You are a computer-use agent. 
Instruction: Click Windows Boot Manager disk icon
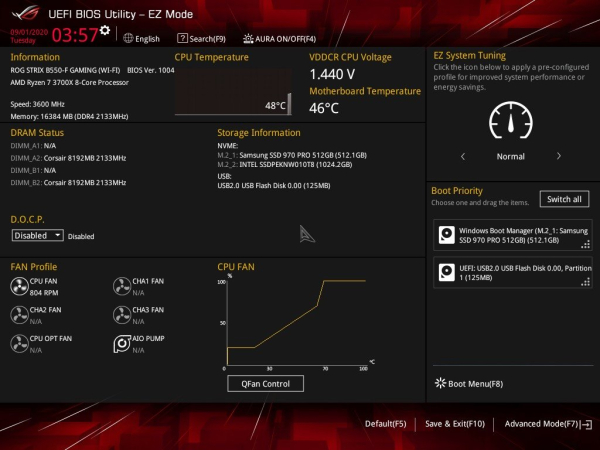pyautogui.click(x=447, y=235)
